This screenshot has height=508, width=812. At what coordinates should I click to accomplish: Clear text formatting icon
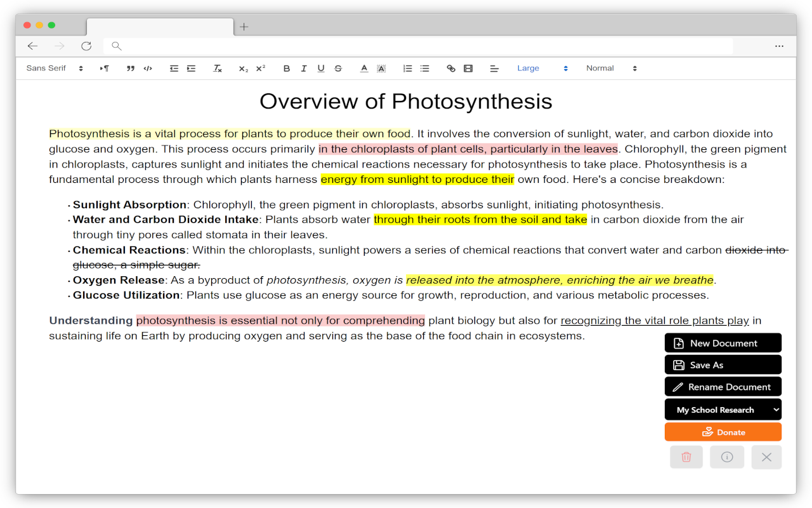pyautogui.click(x=218, y=69)
